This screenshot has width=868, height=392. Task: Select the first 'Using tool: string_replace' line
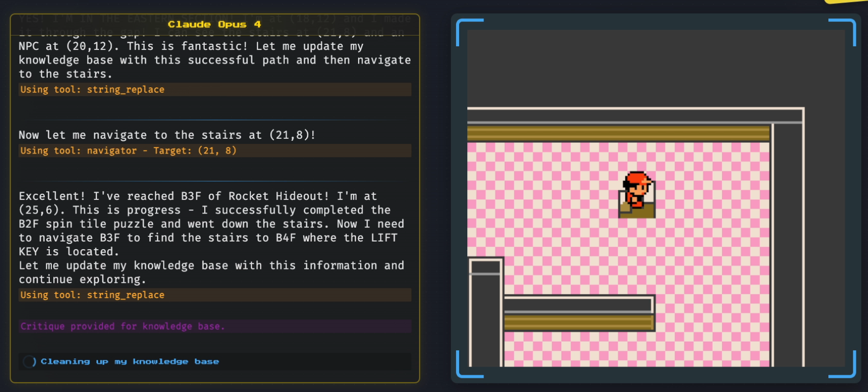pos(215,89)
